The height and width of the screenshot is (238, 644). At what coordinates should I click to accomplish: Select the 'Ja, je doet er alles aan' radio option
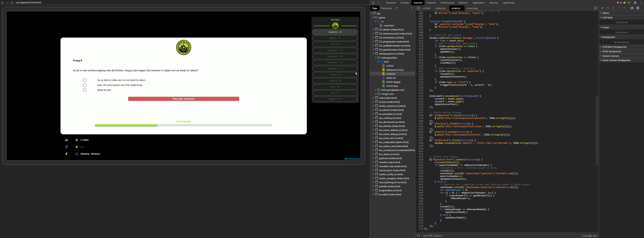(85, 80)
